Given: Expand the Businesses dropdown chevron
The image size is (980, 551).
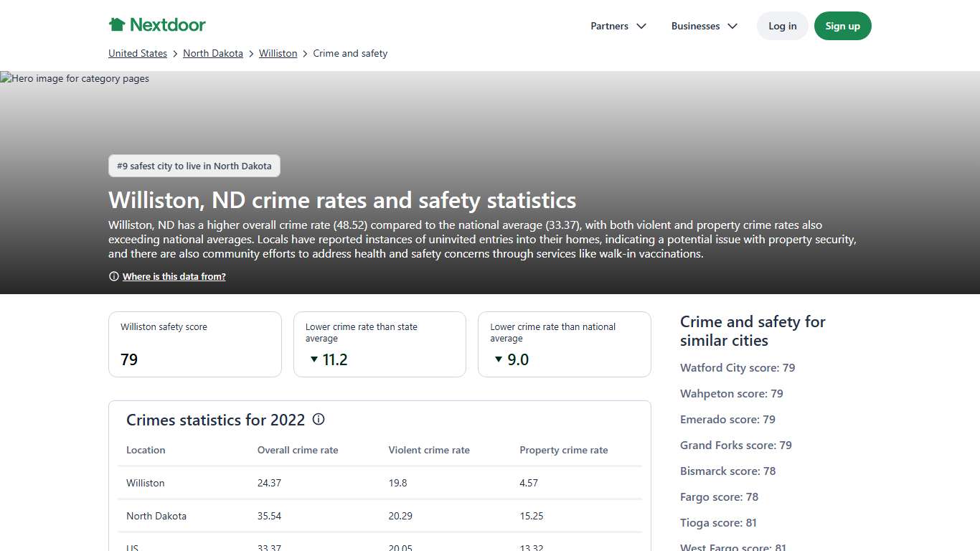Looking at the screenshot, I should click(x=732, y=26).
